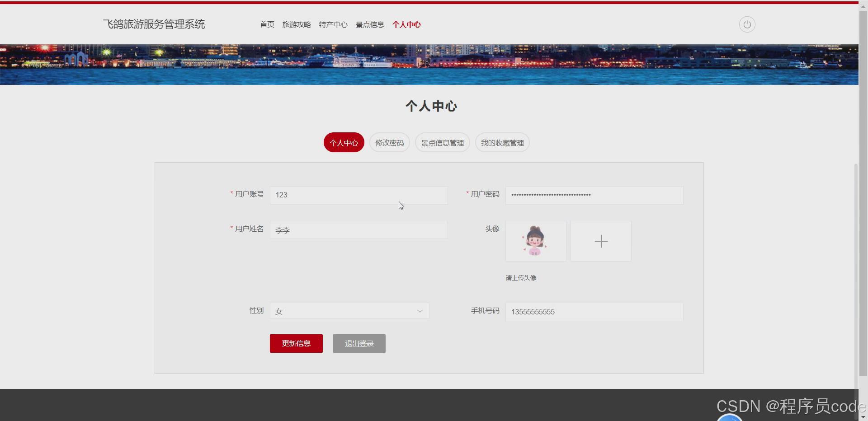868x421 pixels.
Task: Click inside the 手机号码 phone number field
Action: coord(594,312)
